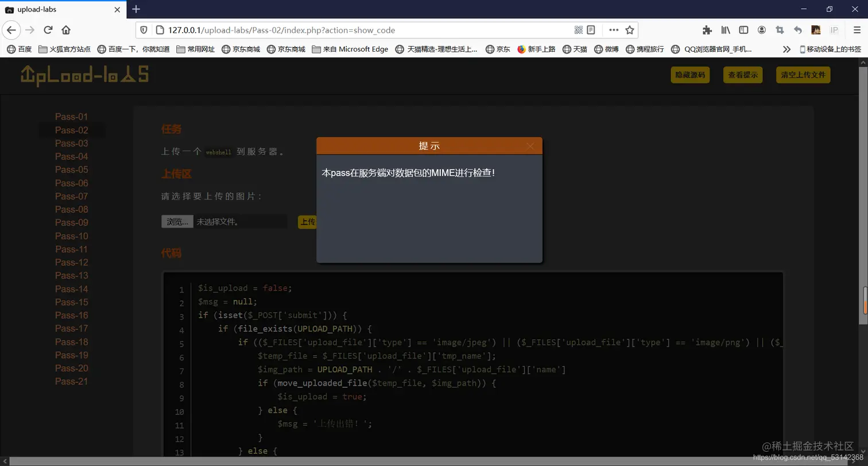This screenshot has height=466, width=868.
Task: Click the IP extension icon
Action: [x=834, y=30]
